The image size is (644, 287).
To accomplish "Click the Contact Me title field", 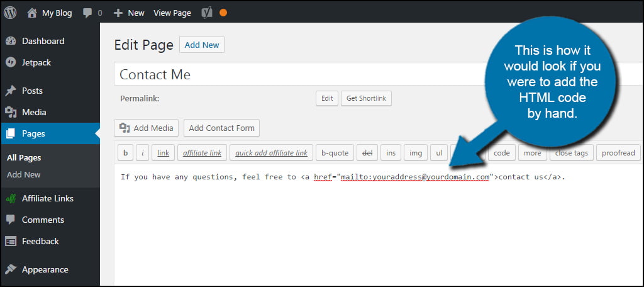I will 378,74.
